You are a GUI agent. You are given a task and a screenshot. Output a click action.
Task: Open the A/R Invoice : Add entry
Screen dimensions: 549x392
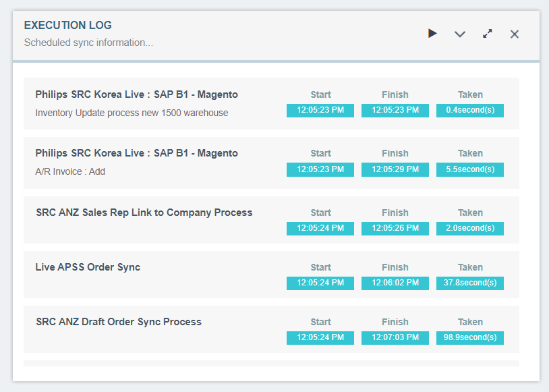coord(70,171)
